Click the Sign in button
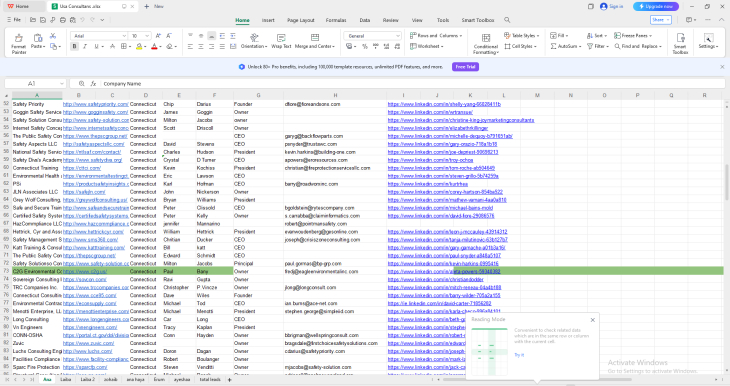Image resolution: width=730 pixels, height=386 pixels. pyautogui.click(x=612, y=7)
